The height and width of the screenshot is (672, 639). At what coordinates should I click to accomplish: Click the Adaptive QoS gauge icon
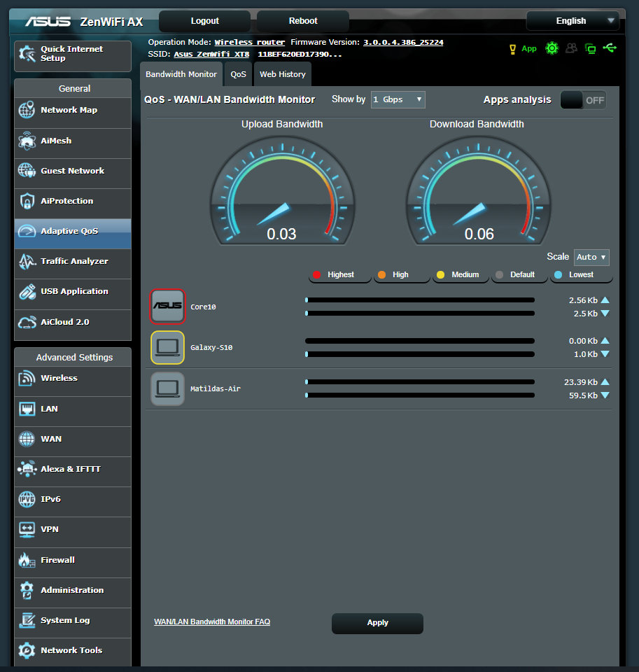click(x=27, y=231)
